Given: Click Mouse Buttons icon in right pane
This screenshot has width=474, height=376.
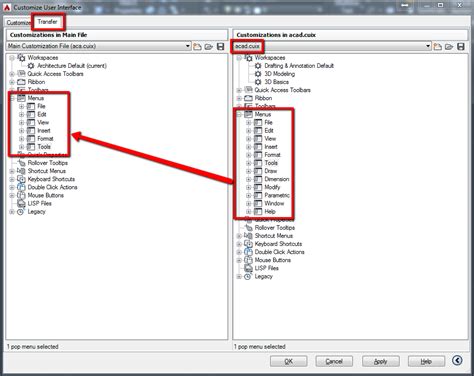Looking at the screenshot, I should pos(248,260).
